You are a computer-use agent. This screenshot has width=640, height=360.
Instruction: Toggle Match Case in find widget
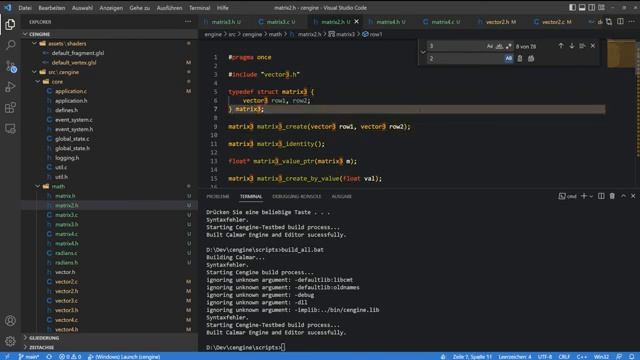click(x=490, y=46)
